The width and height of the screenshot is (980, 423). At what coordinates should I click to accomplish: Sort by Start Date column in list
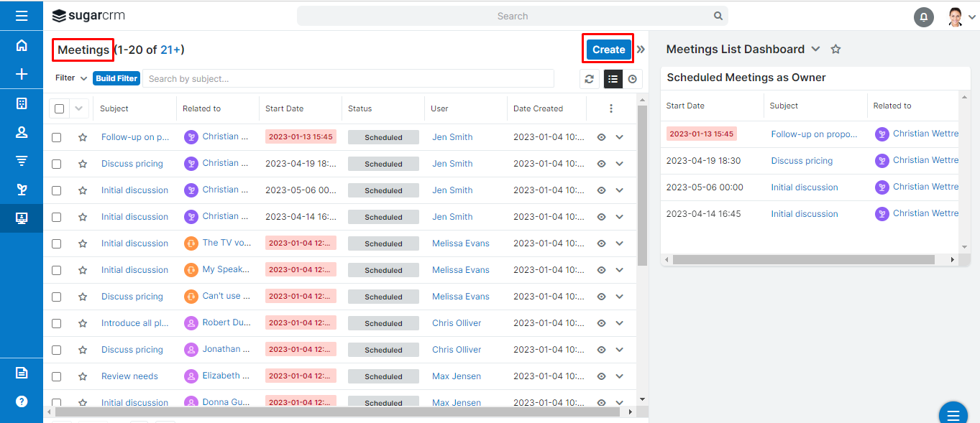pos(284,109)
